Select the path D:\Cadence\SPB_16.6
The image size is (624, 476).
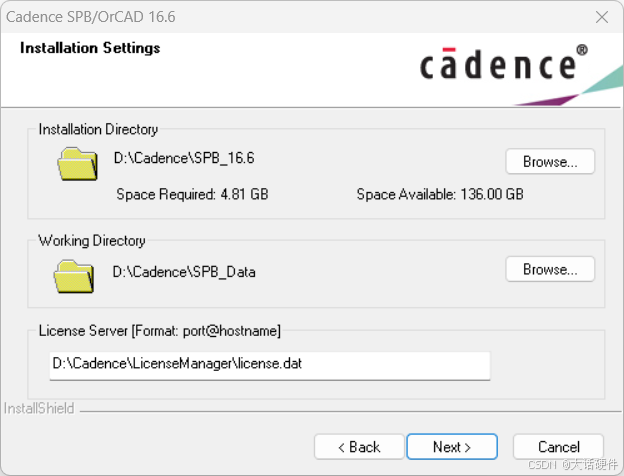(184, 158)
